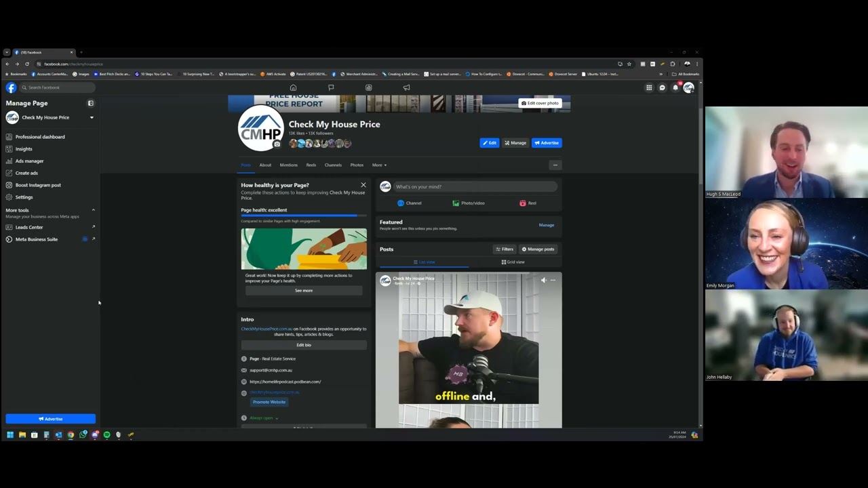Screen dimensions: 868x488
Task: Open the three-dot menu beside the page tabs
Action: [555, 165]
